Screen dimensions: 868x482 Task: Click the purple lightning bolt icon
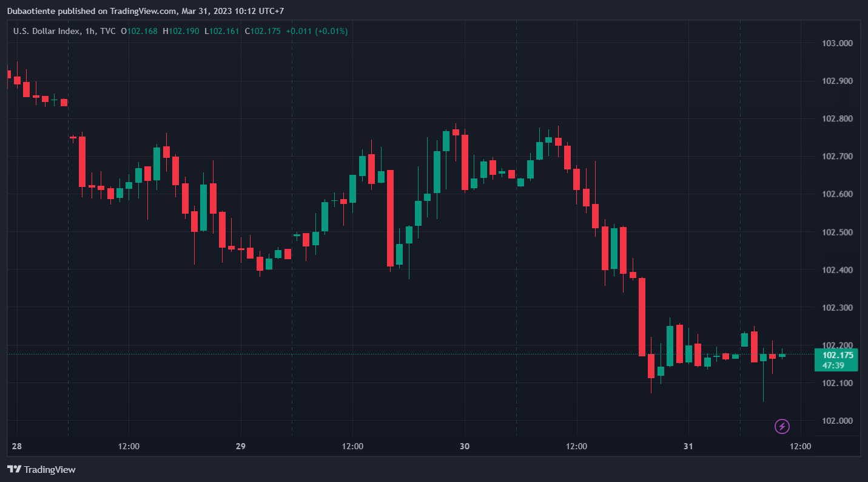pyautogui.click(x=782, y=426)
